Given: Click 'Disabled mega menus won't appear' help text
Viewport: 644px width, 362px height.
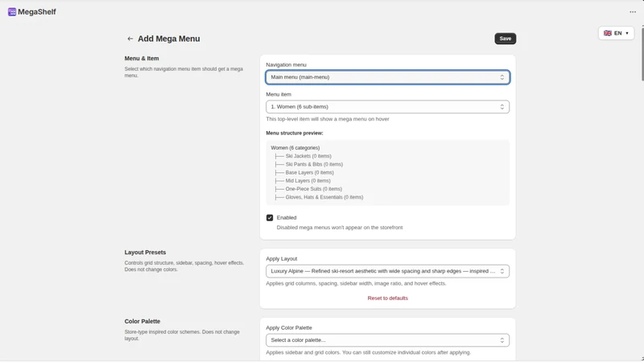Looking at the screenshot, I should point(339,228).
